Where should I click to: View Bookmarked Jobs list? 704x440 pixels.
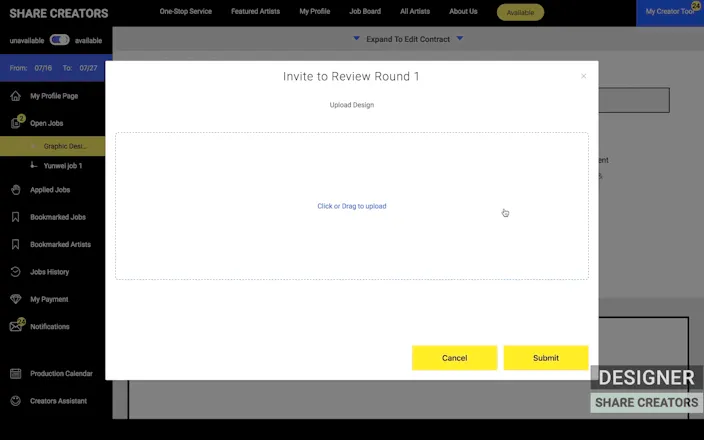click(x=57, y=217)
